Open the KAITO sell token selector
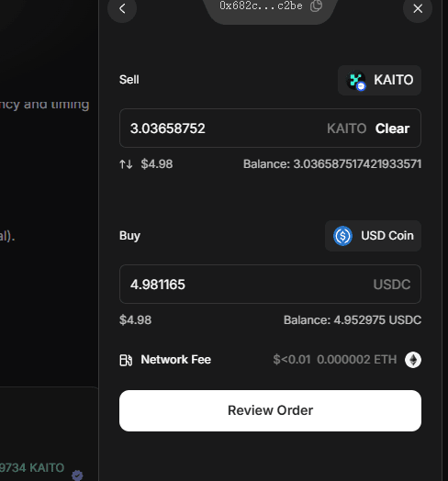This screenshot has width=448, height=481. [x=379, y=80]
